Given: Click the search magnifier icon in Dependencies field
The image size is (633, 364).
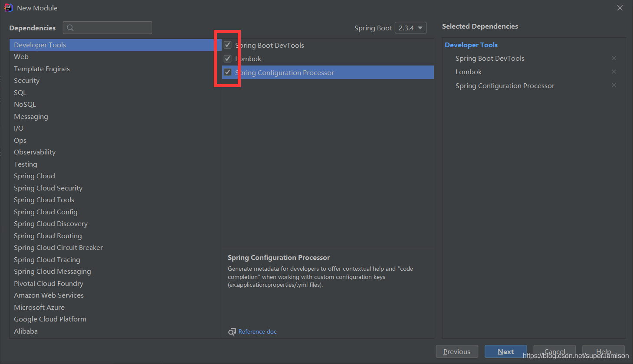Looking at the screenshot, I should coord(70,28).
